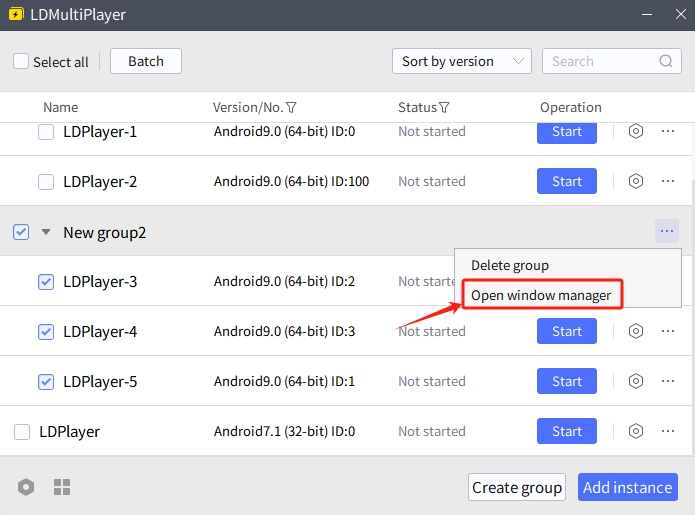Click the LDPlayer-5 instance name
695x515 pixels.
coord(100,382)
